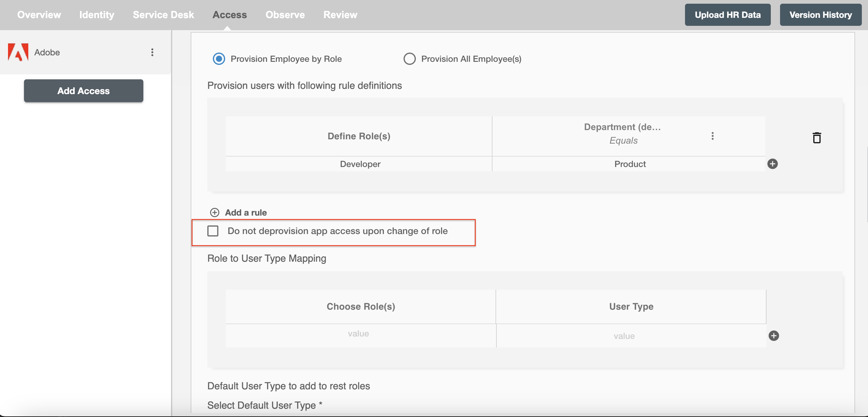The height and width of the screenshot is (417, 868).
Task: Click the Add Access button
Action: click(x=84, y=90)
